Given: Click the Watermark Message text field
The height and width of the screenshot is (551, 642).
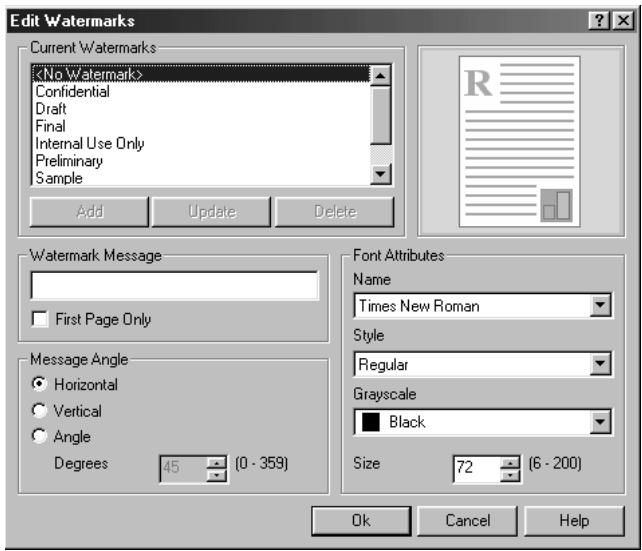Looking at the screenshot, I should (174, 285).
